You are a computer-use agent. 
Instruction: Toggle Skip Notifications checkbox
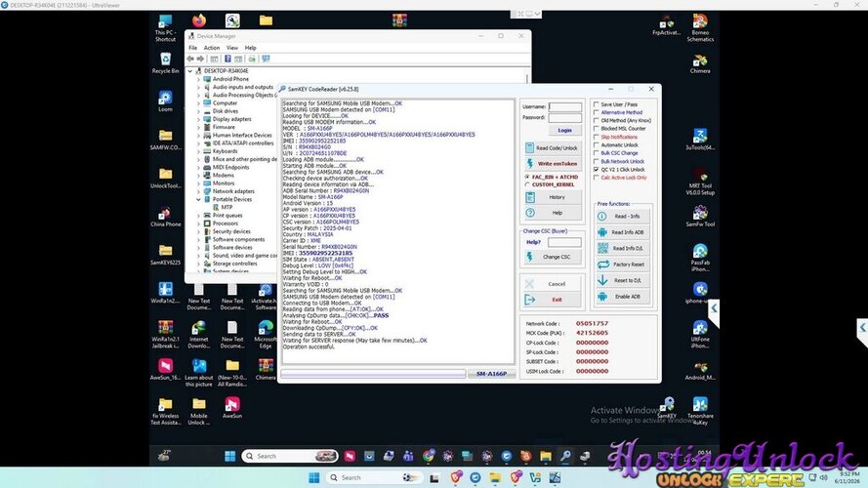click(597, 137)
